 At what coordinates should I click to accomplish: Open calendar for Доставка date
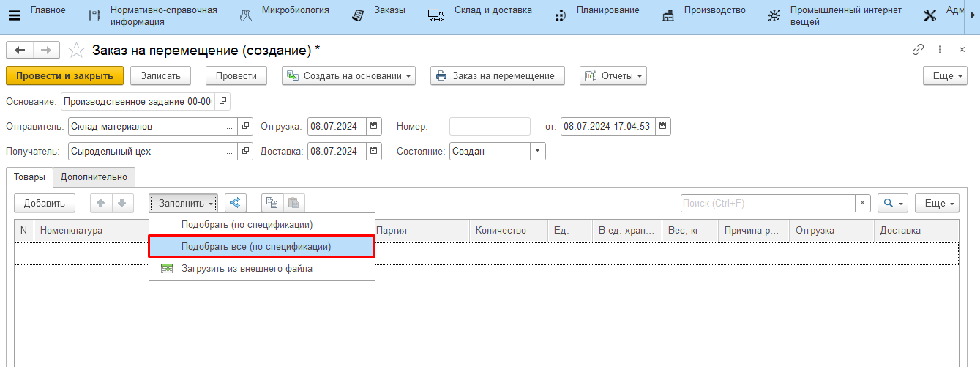point(373,152)
